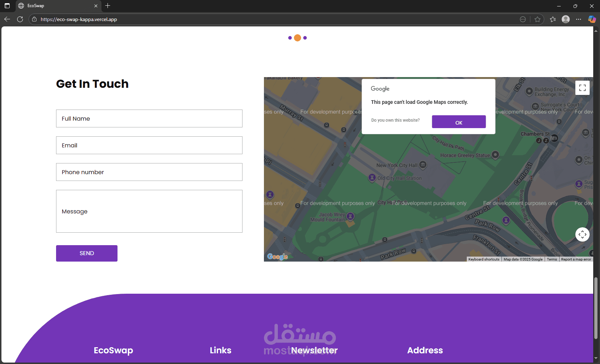Click the page vertical scrollbar thumb
Viewport: 600px width, 364px height.
click(596, 308)
